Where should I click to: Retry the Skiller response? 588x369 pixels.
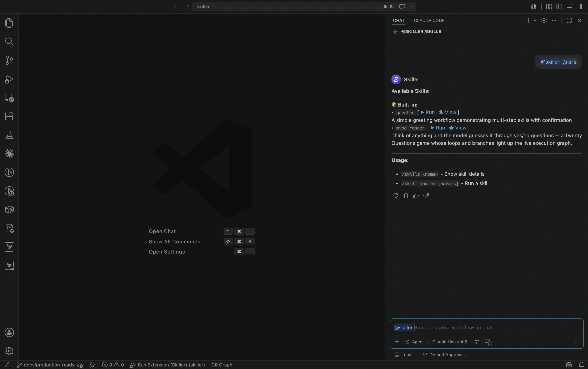396,195
